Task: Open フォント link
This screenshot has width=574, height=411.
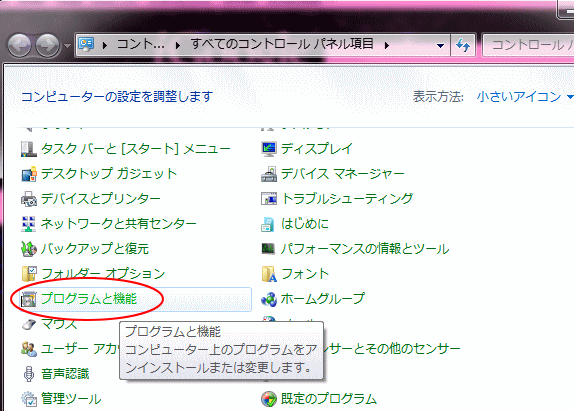Action: (x=305, y=274)
